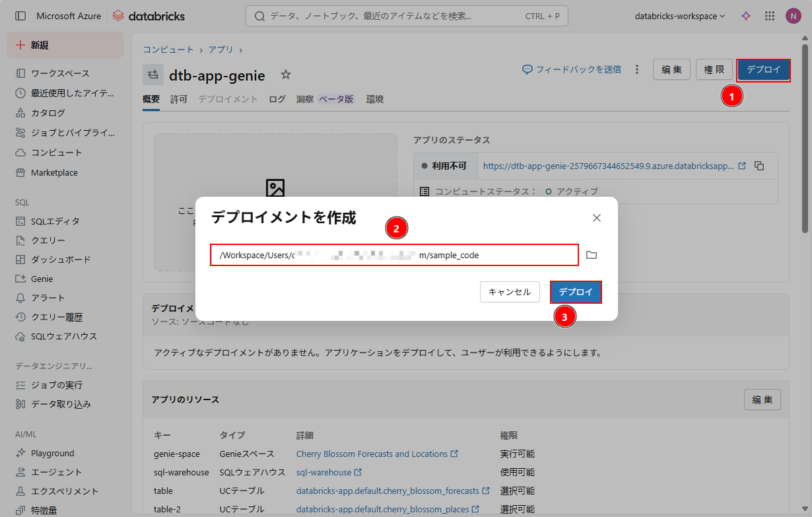812x517 pixels.
Task: Toggle the sidebar collapse icon
Action: (20, 16)
